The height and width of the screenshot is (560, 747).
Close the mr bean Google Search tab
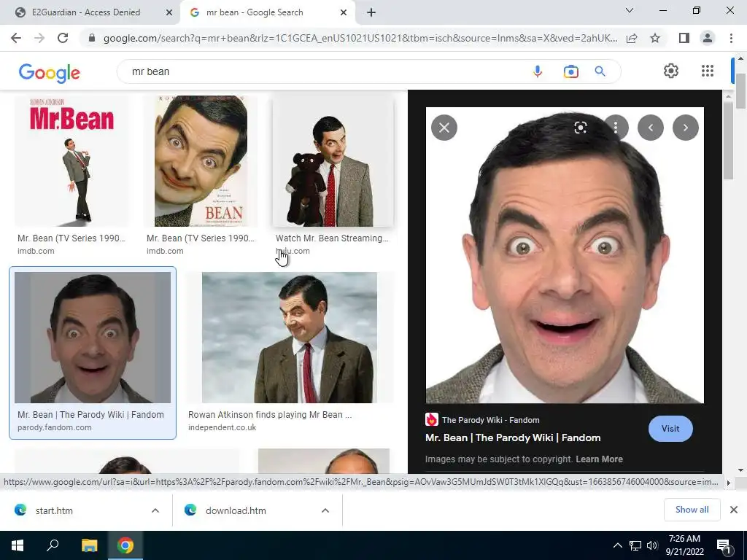click(344, 12)
